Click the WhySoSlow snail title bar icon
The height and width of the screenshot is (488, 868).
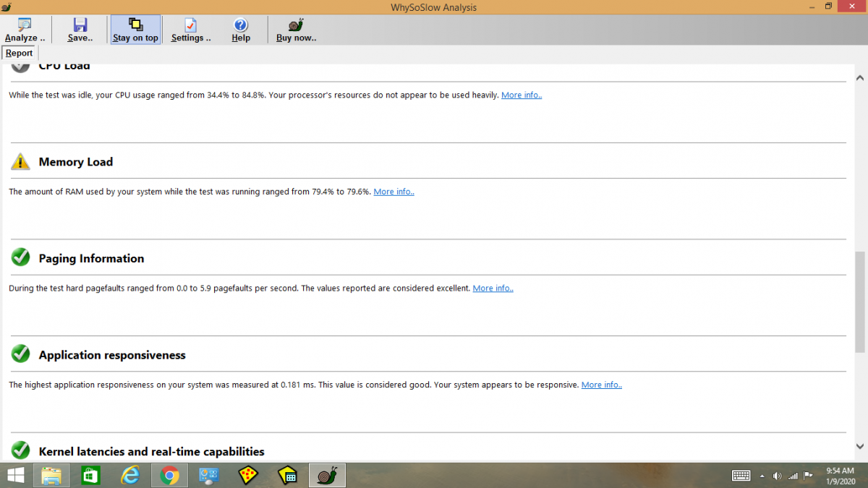pyautogui.click(x=7, y=7)
